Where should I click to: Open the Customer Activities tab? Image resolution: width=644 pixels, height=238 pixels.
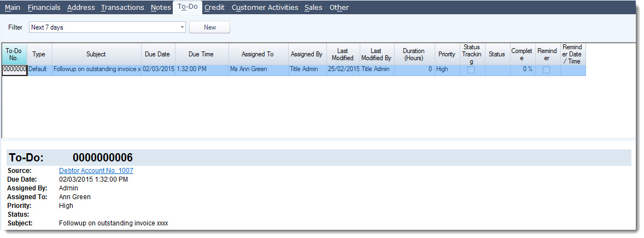265,8
